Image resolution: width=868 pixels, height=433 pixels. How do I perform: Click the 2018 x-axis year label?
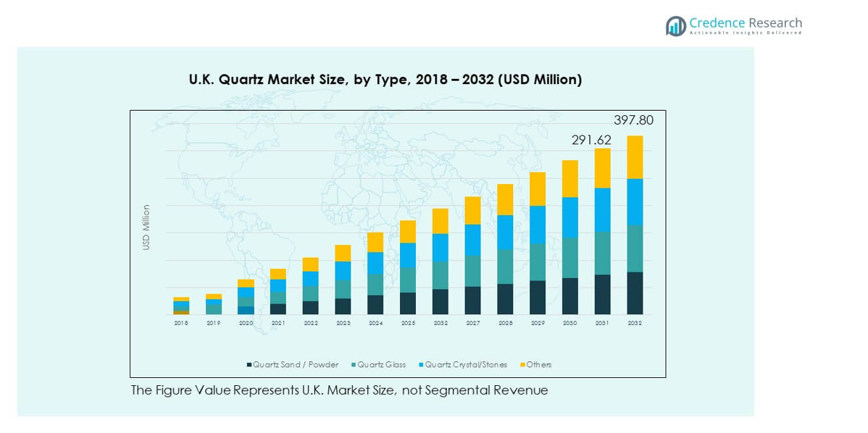coord(181,323)
